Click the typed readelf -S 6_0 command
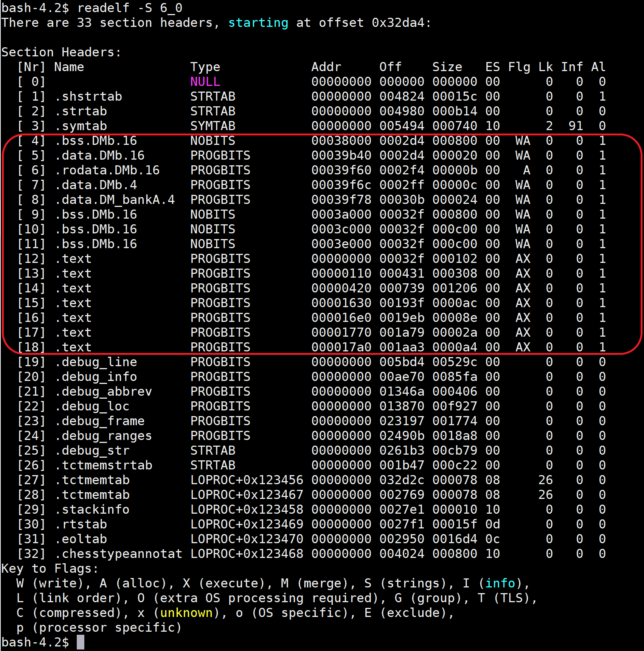This screenshot has width=644, height=651. [x=130, y=8]
